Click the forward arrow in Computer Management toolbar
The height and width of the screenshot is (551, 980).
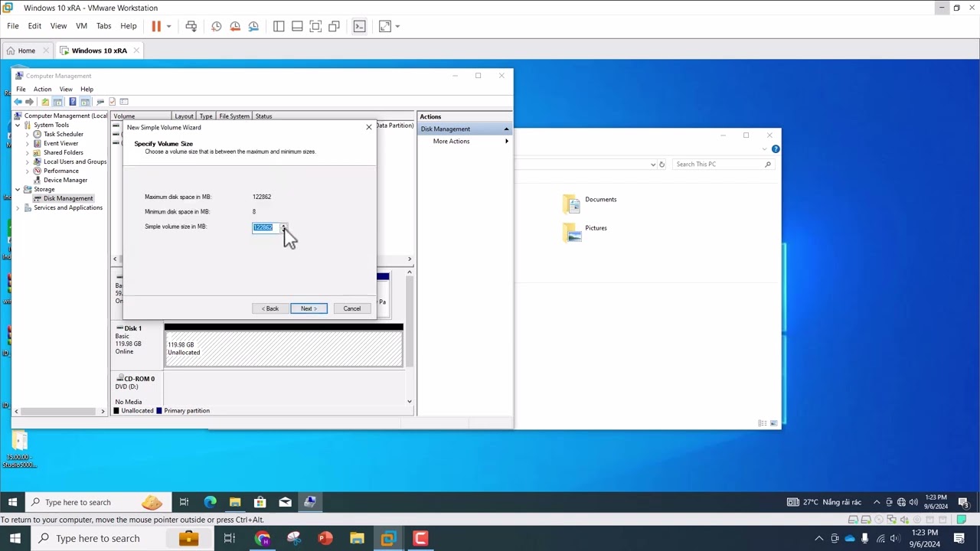click(30, 102)
